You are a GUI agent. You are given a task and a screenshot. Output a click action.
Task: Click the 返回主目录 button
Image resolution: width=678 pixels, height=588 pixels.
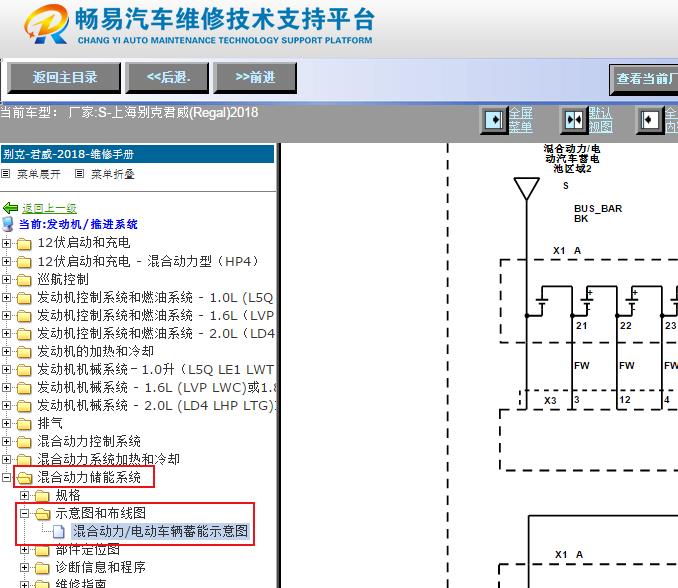coord(64,78)
